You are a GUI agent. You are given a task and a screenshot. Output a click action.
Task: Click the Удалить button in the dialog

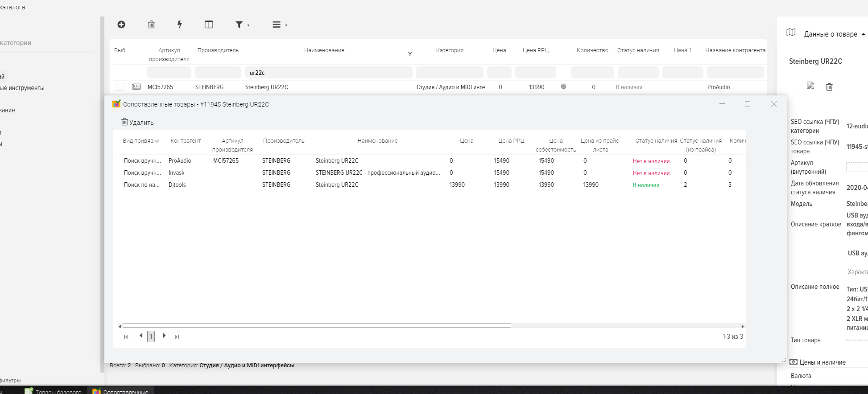(x=137, y=122)
